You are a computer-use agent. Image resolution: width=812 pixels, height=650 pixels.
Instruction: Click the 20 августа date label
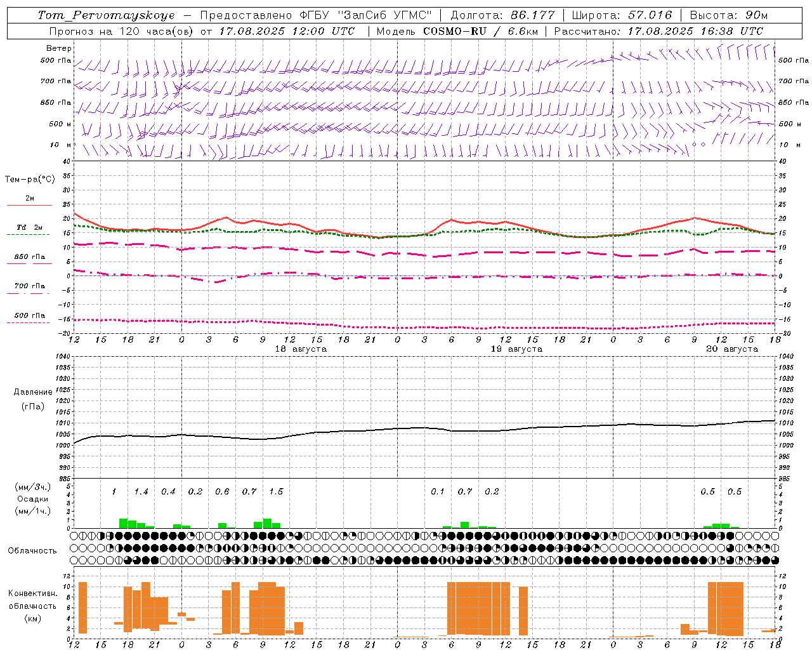(732, 349)
